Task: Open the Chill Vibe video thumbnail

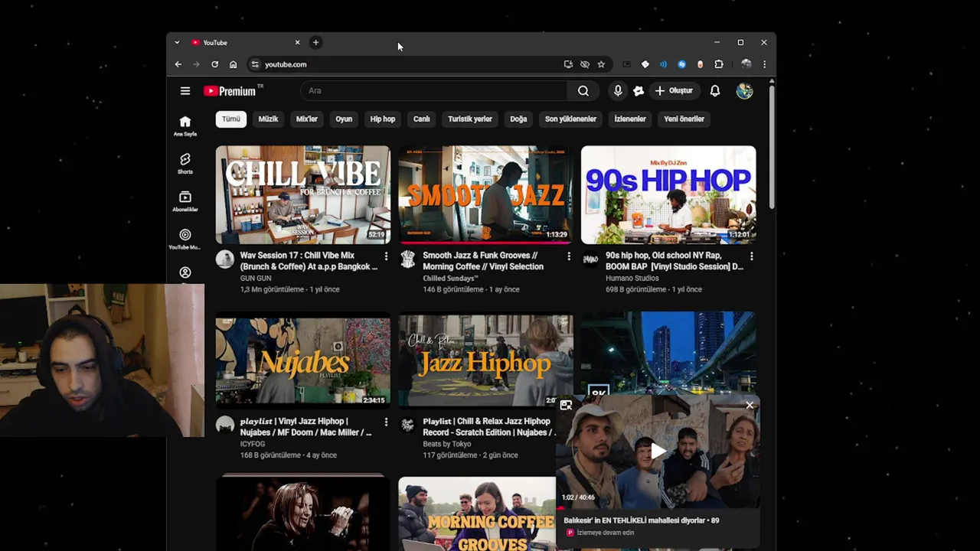Action: [x=303, y=194]
